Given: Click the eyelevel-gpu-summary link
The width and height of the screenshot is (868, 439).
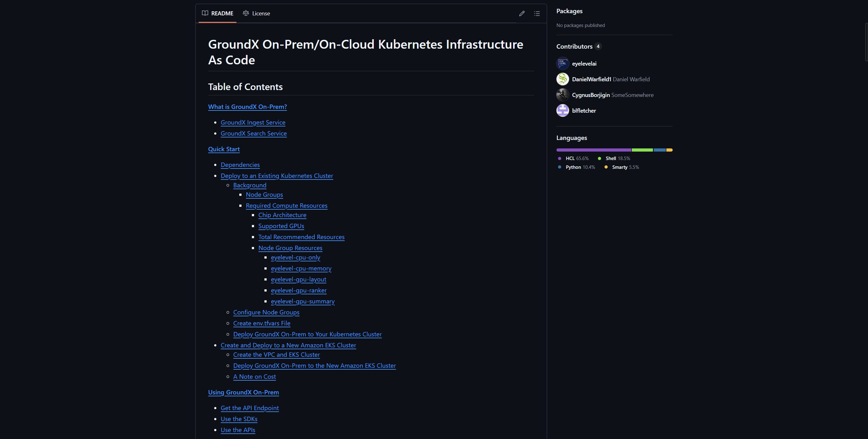Looking at the screenshot, I should click(x=303, y=301).
